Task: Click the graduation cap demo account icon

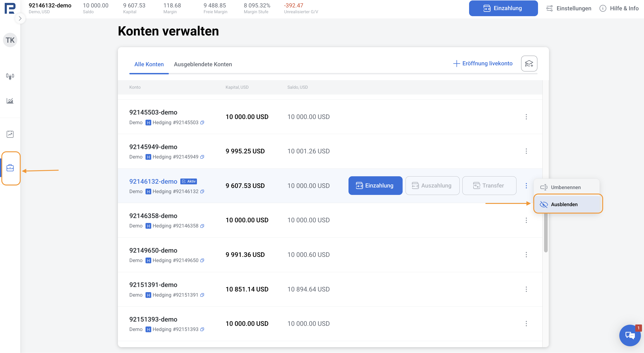Action: [529, 64]
